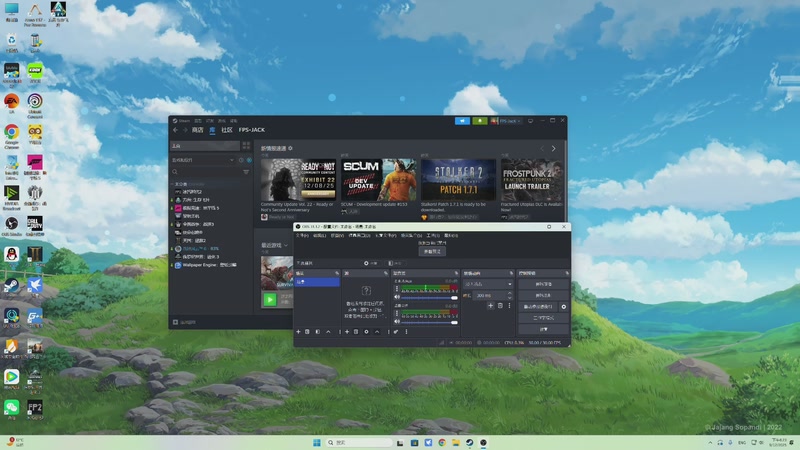This screenshot has width=800, height=450.
Task: Open SCUM Dev Update news thumbnail
Action: pos(379,180)
